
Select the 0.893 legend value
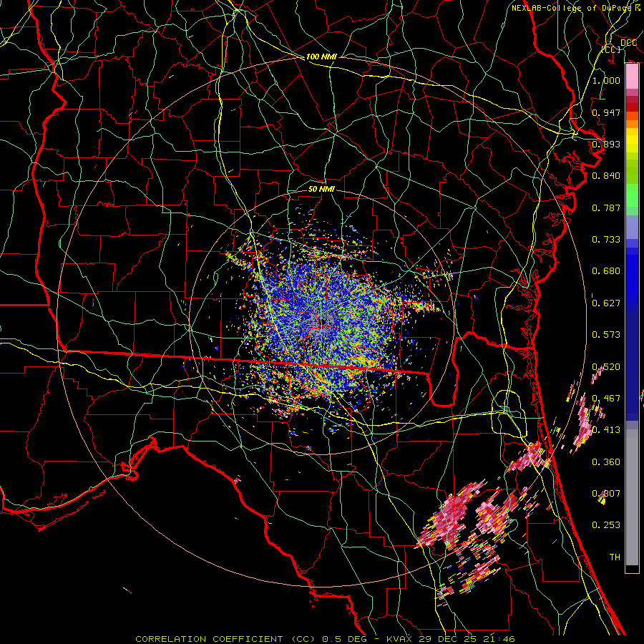(x=606, y=144)
